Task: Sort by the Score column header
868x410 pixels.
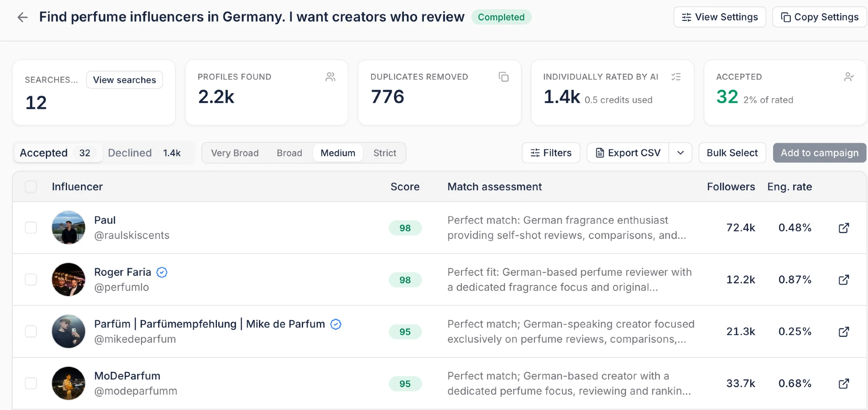Action: (405, 187)
